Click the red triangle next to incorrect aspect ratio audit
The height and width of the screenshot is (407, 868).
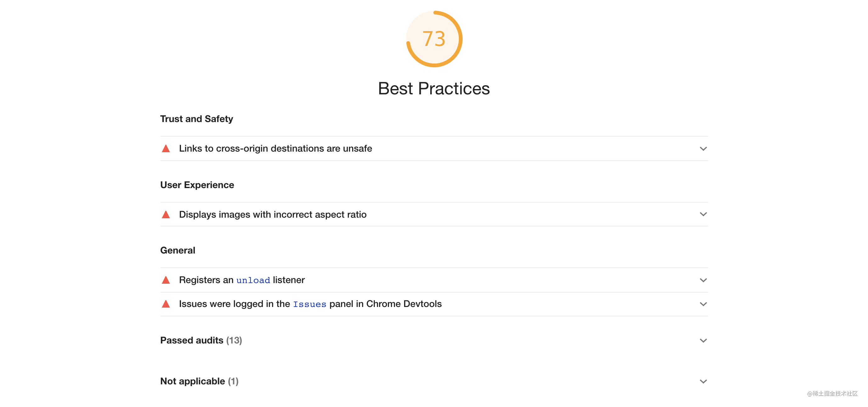click(x=166, y=215)
